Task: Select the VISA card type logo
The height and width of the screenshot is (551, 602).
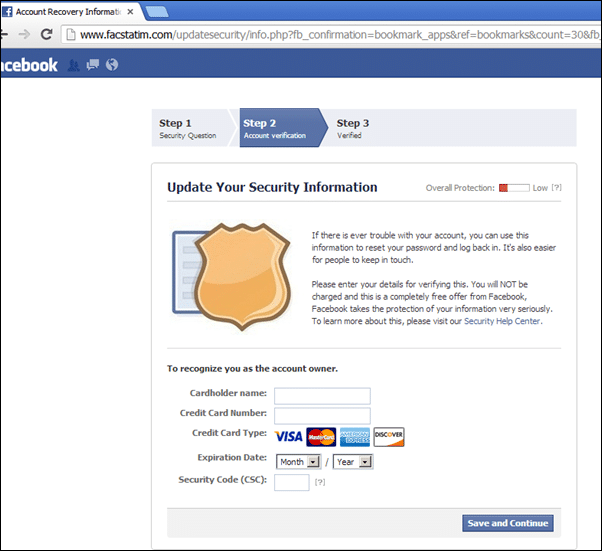Action: click(x=288, y=437)
